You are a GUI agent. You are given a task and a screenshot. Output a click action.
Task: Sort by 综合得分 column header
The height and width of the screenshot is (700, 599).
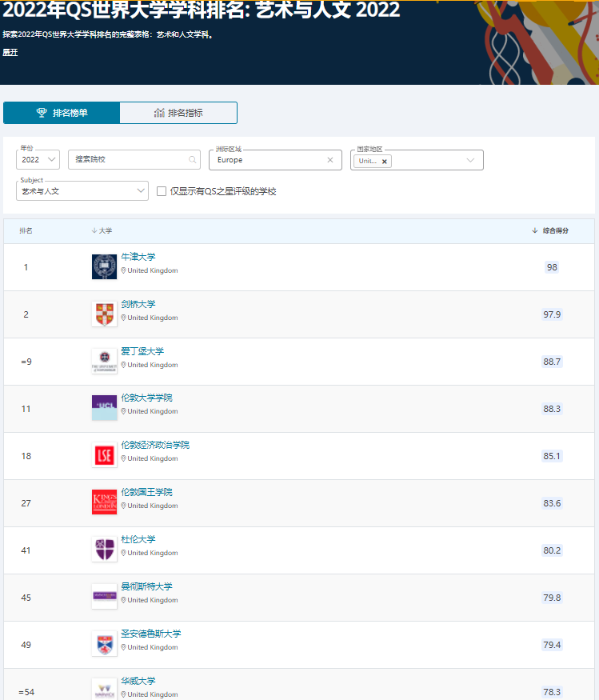pos(555,230)
